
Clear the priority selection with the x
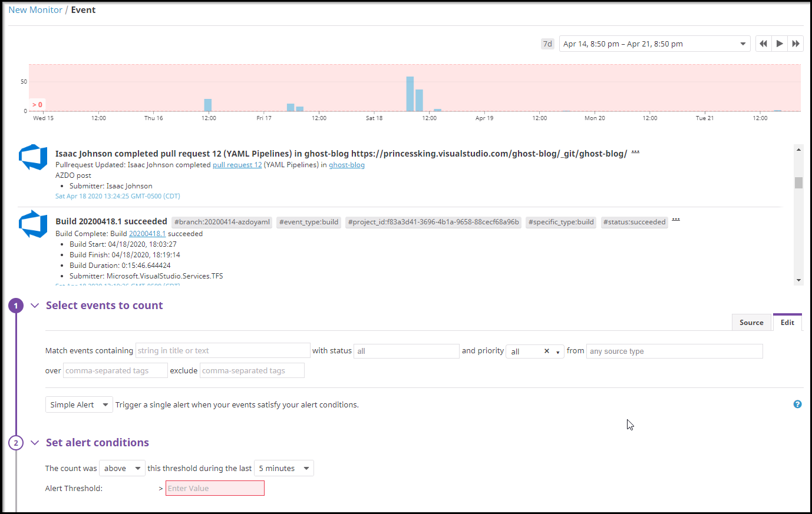(547, 351)
